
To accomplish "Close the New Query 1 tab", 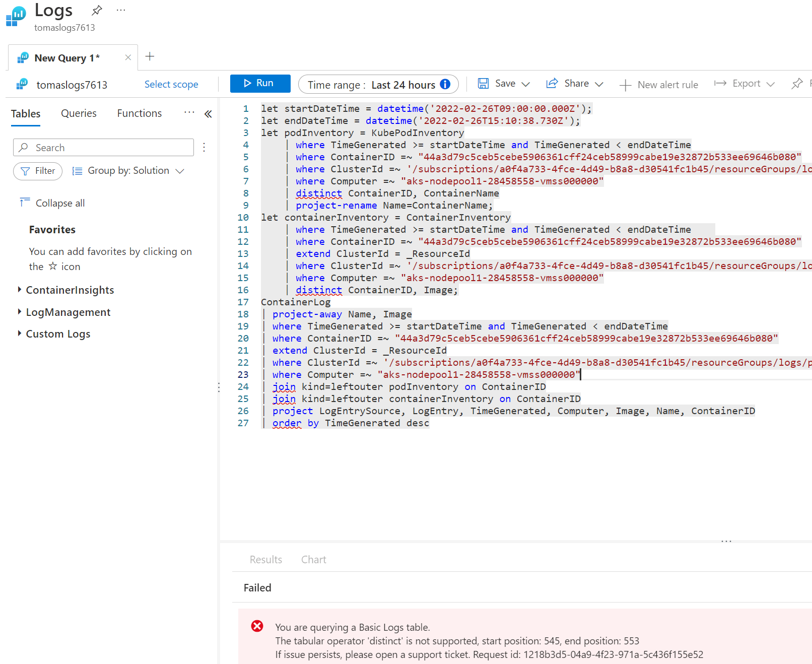I will (x=128, y=57).
